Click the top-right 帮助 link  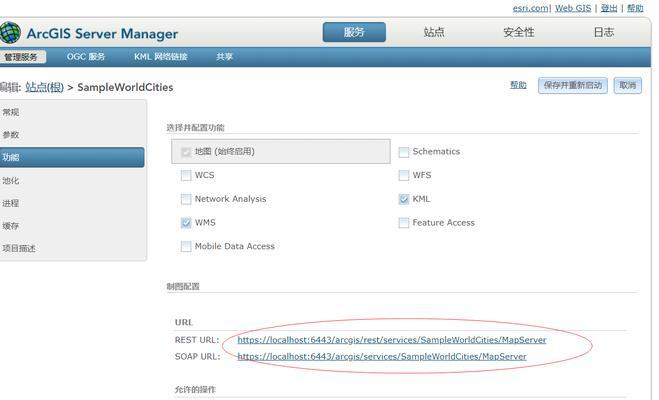[635, 8]
